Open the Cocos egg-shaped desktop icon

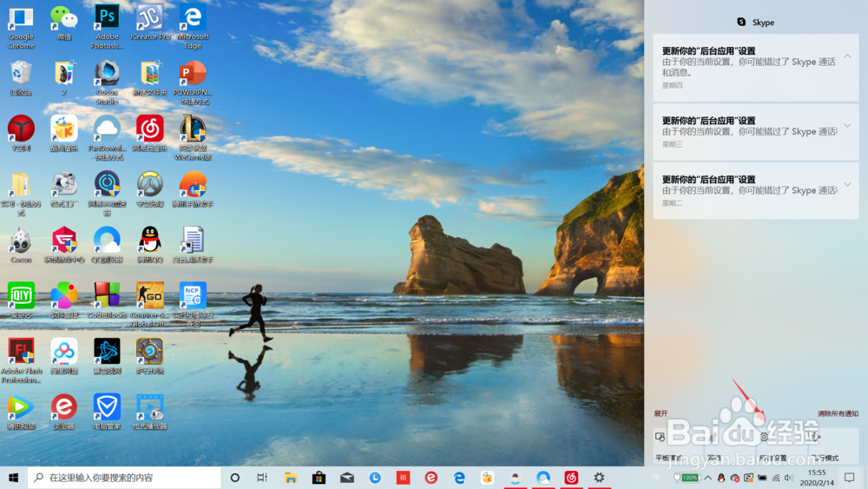point(21,245)
